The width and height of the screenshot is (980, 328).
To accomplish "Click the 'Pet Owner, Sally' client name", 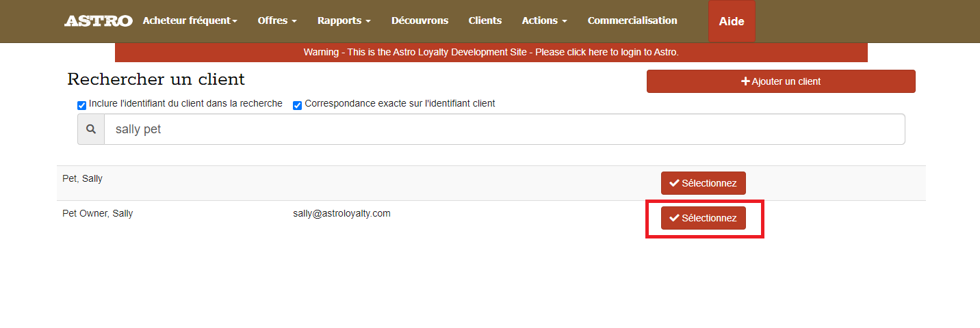I will pyautogui.click(x=97, y=213).
